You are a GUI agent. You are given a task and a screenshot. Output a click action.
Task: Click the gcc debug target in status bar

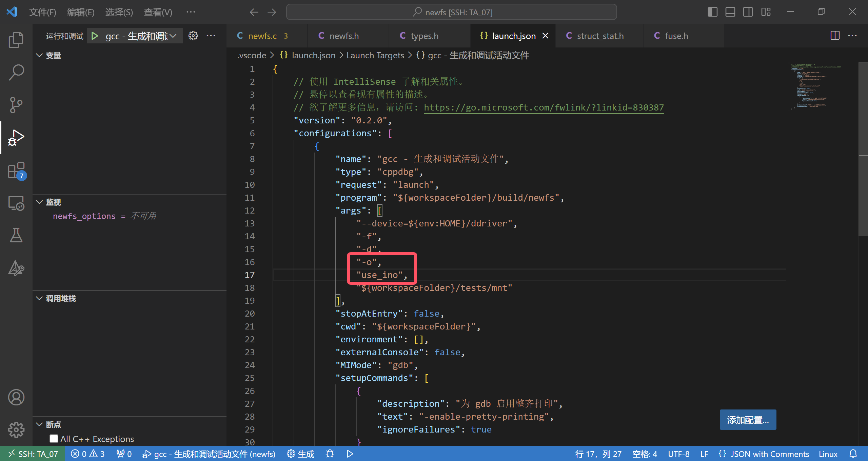(x=209, y=454)
